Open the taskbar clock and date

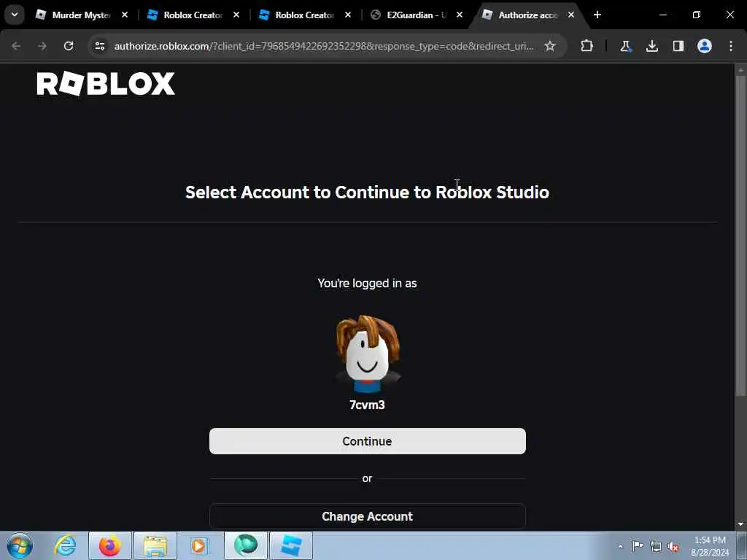click(710, 546)
